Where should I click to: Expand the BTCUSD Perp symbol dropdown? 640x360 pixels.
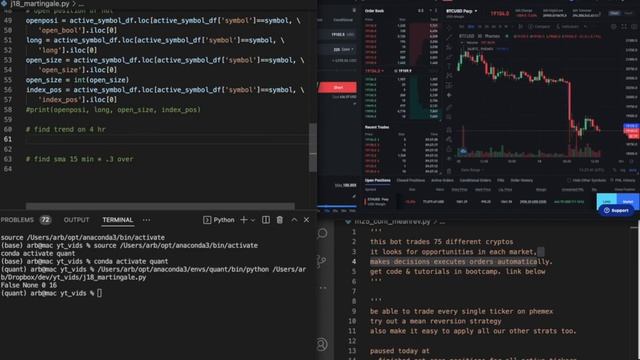pos(476,11)
